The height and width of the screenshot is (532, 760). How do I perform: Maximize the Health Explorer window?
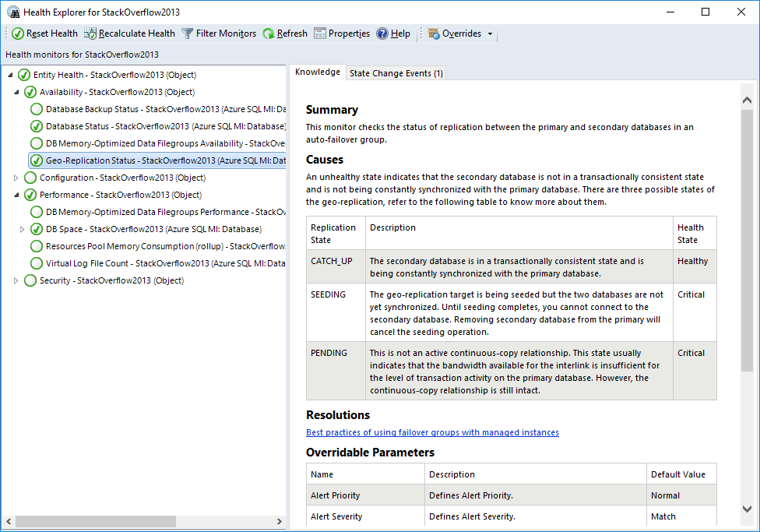tap(705, 12)
